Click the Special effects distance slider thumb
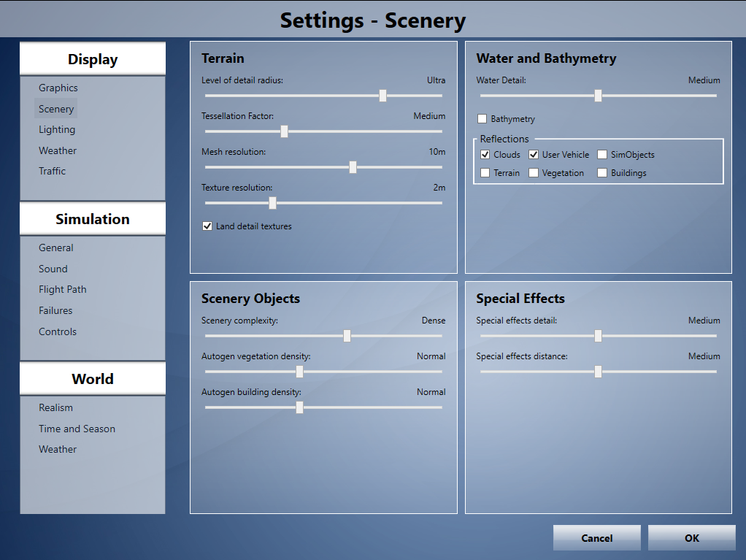The image size is (746, 560). tap(598, 372)
